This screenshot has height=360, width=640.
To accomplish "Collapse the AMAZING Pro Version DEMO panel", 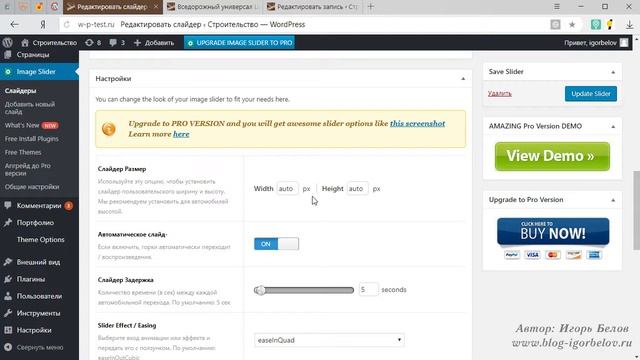I will [x=613, y=127].
